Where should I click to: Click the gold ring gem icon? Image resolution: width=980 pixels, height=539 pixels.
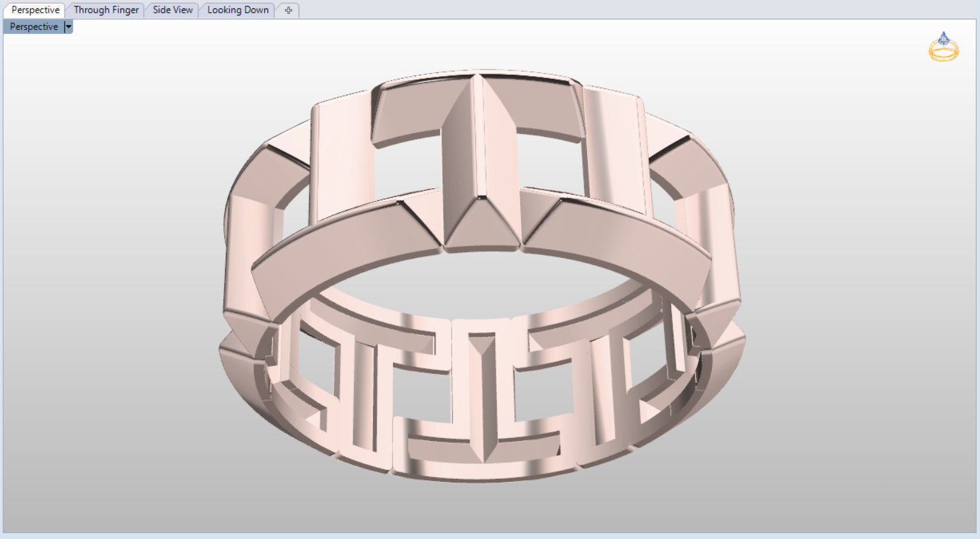944,47
